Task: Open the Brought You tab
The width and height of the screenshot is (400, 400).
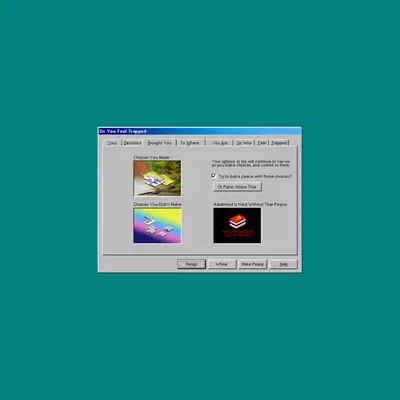Action: click(160, 143)
